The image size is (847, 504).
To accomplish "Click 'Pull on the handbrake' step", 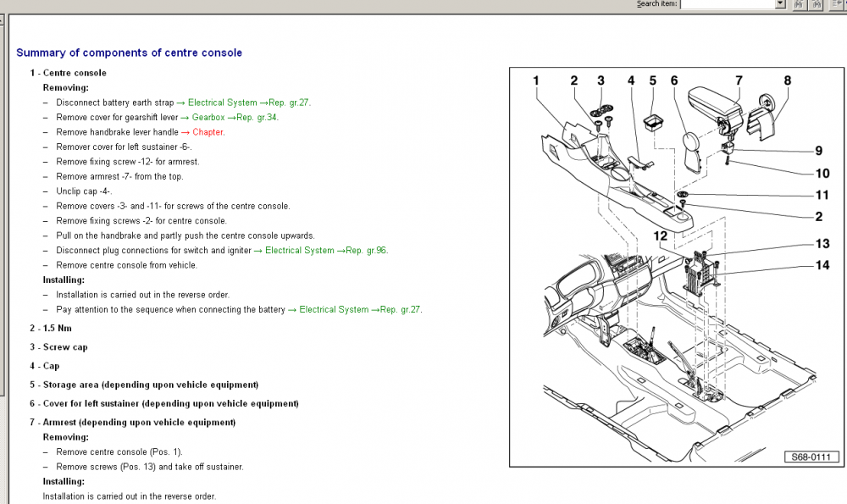I will tap(185, 235).
